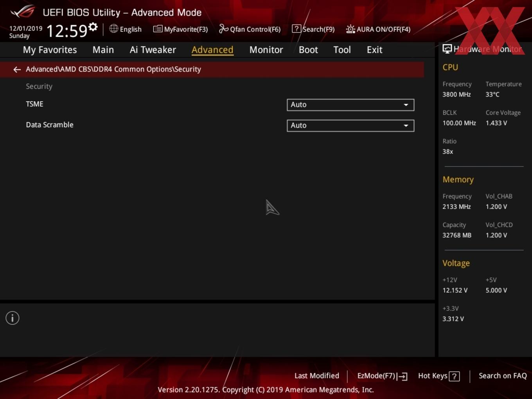Click the clock settings gear icon
Viewport: 532px width, 399px height.
(93, 27)
